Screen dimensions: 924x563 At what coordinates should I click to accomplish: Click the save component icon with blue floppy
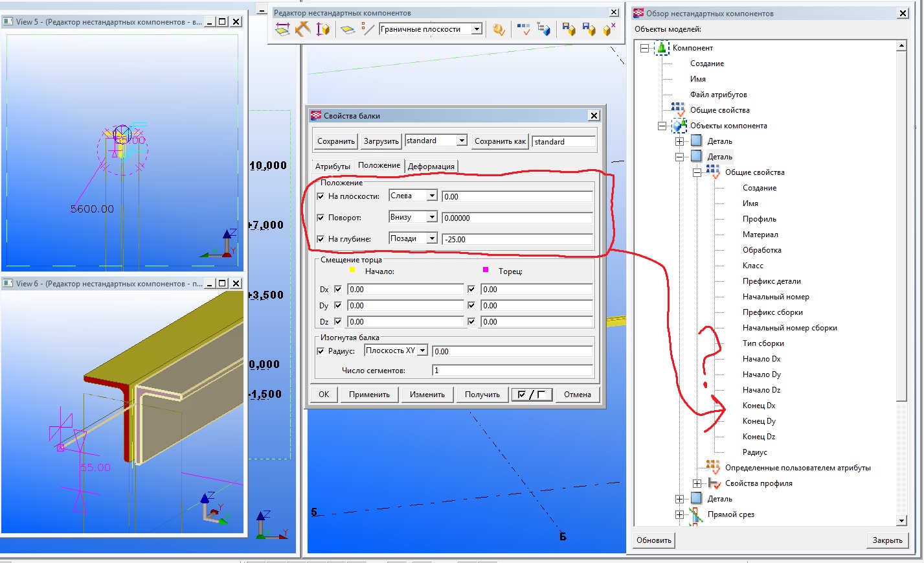(x=569, y=29)
